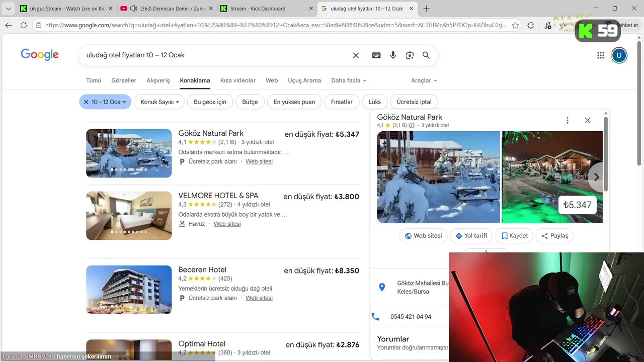Image resolution: width=644 pixels, height=362 pixels.
Task: Click the browser address bar URL
Action: [x=276, y=25]
